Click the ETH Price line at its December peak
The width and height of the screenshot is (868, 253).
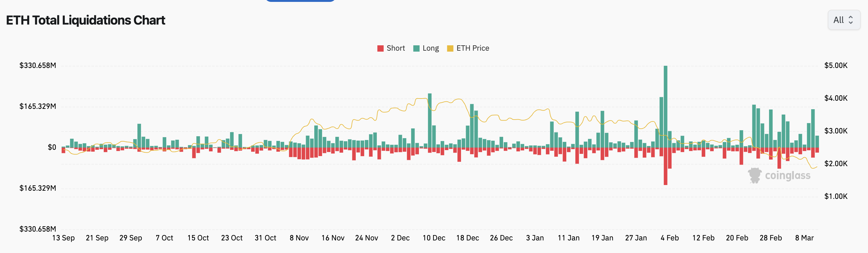421,98
